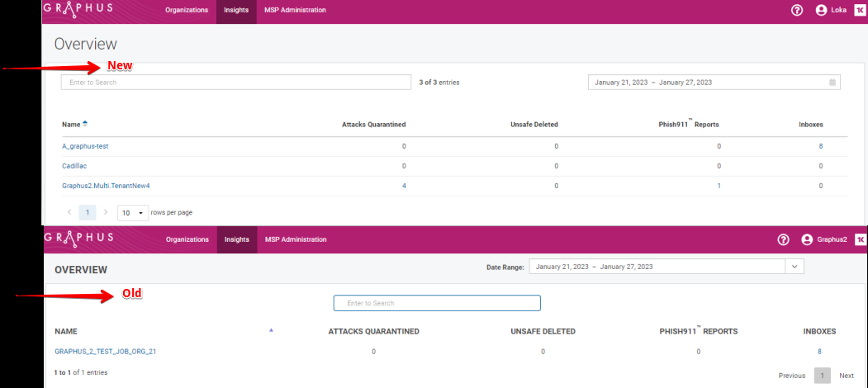Screen dimensions: 868x388
Task: Open Graphus2 user account menu
Action: pyautogui.click(x=823, y=239)
